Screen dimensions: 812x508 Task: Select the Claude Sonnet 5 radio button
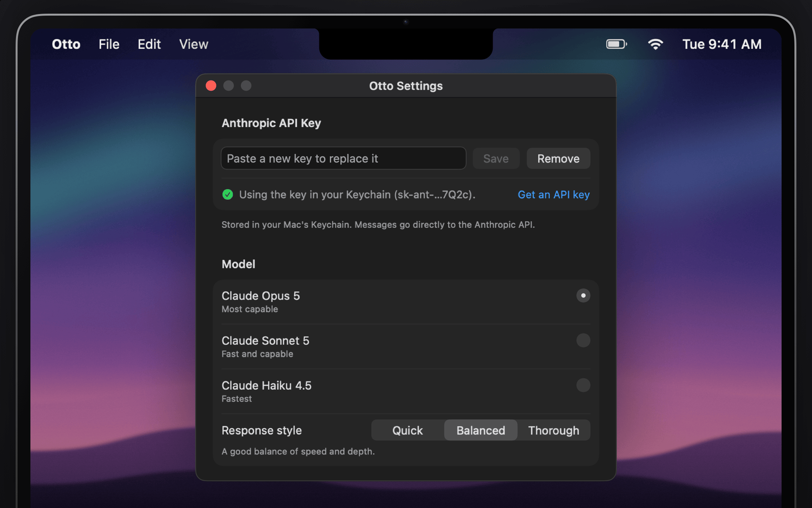click(583, 340)
